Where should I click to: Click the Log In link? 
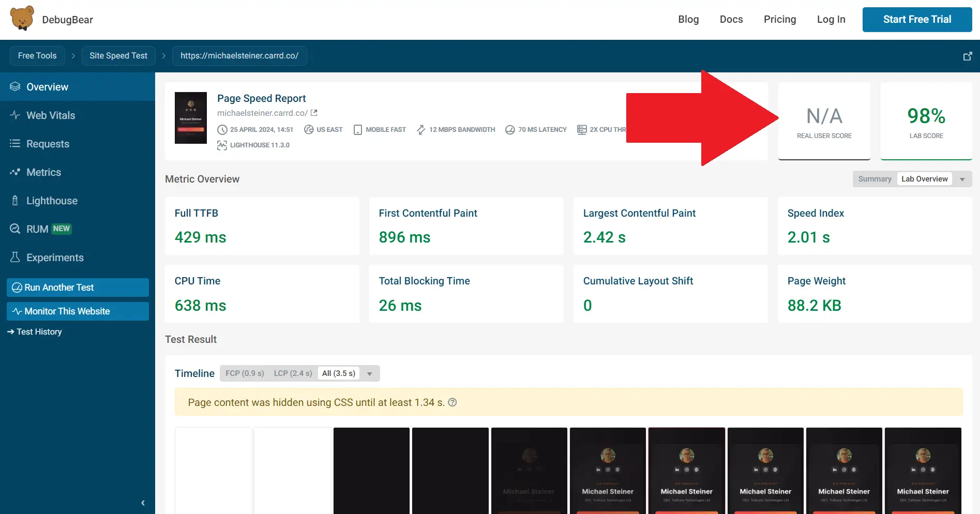(x=831, y=19)
